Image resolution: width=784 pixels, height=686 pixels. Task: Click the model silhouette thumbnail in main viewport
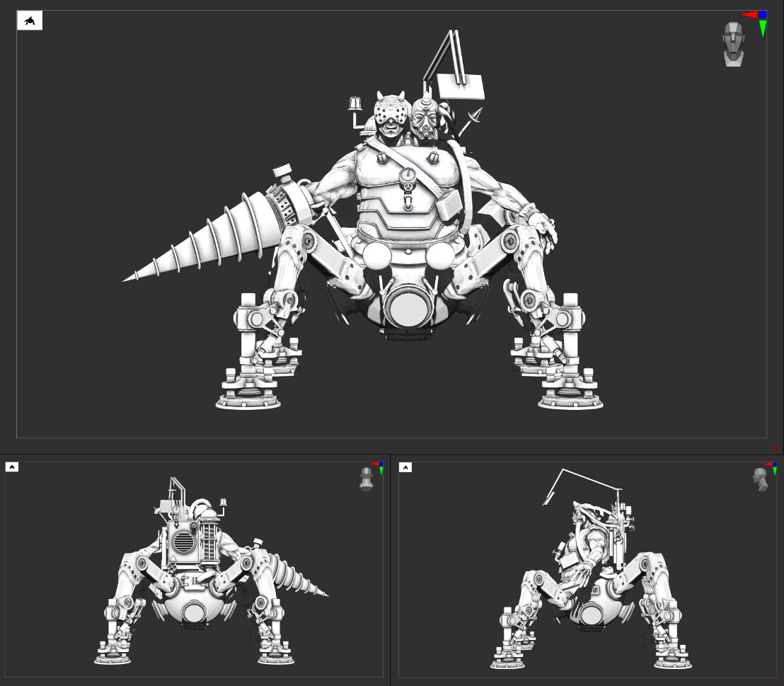point(30,21)
